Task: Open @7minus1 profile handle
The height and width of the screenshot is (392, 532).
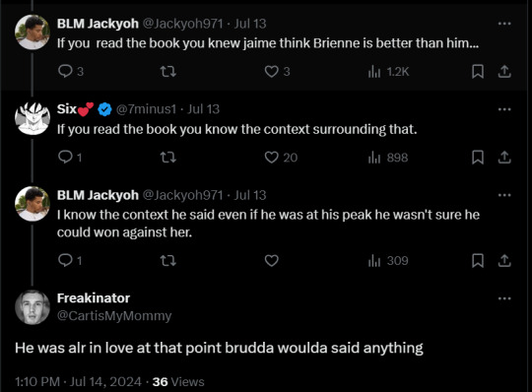Action: (146, 109)
